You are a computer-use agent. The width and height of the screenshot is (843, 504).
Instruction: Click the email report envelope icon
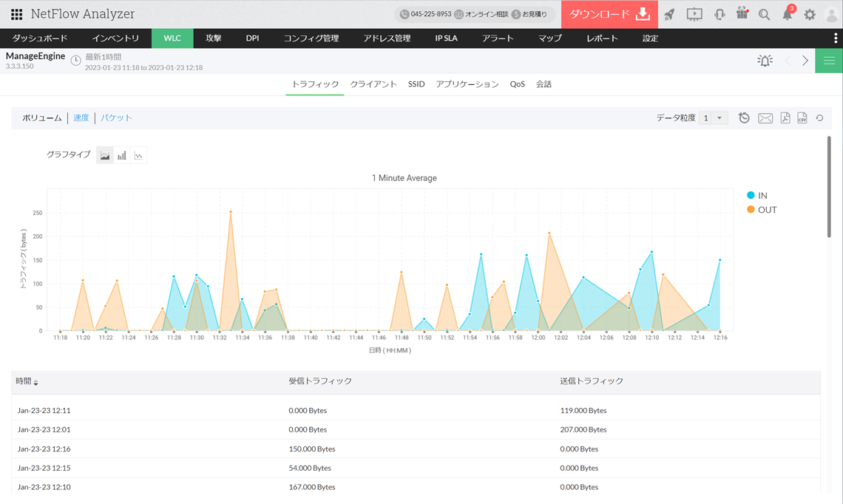point(765,118)
